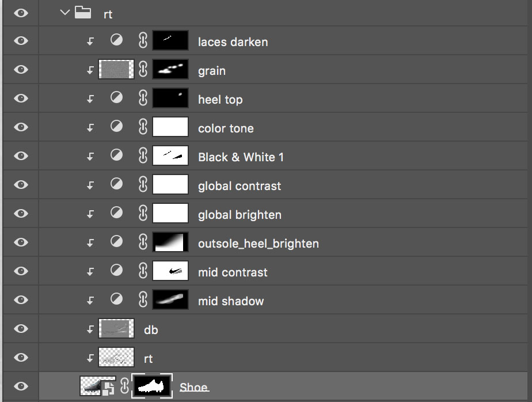
Task: Toggle visibility of global contrast layer
Action: [21, 185]
